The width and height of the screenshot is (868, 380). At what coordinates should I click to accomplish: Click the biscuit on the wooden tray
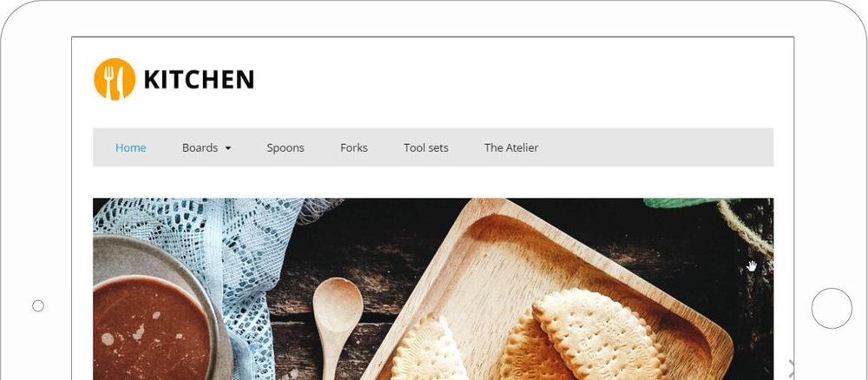[x=598, y=335]
